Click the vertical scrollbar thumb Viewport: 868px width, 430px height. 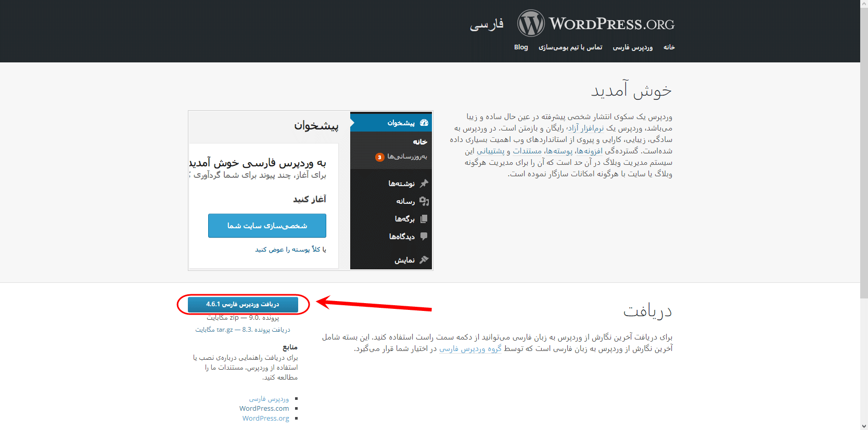864,153
